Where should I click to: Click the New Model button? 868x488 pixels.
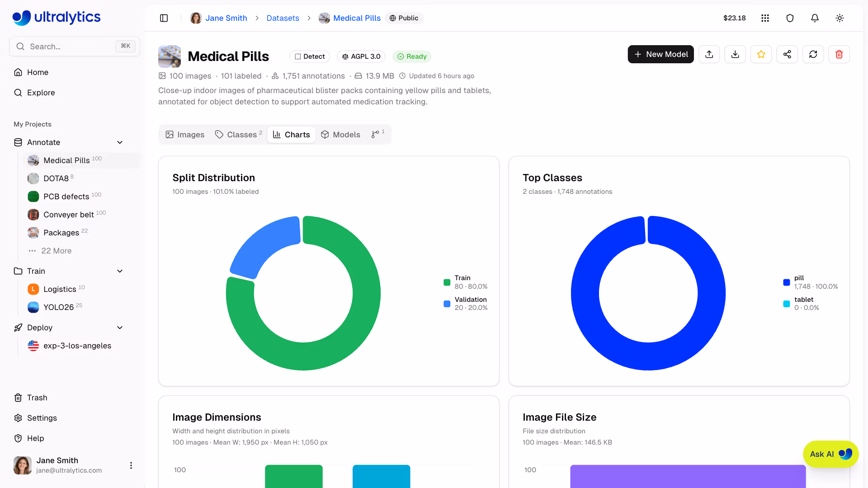660,54
